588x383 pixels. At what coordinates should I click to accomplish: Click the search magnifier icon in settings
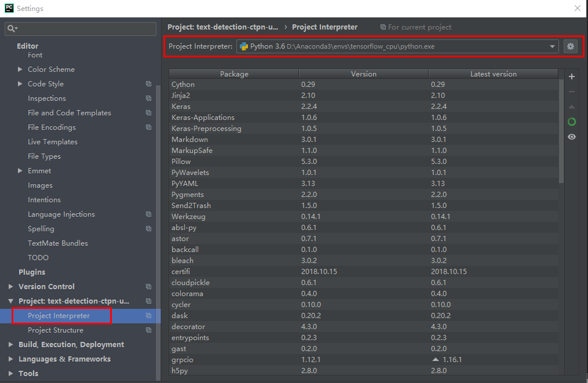[12, 28]
